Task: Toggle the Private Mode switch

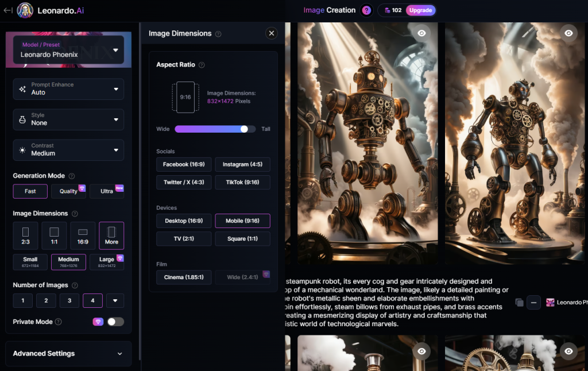Action: [115, 322]
